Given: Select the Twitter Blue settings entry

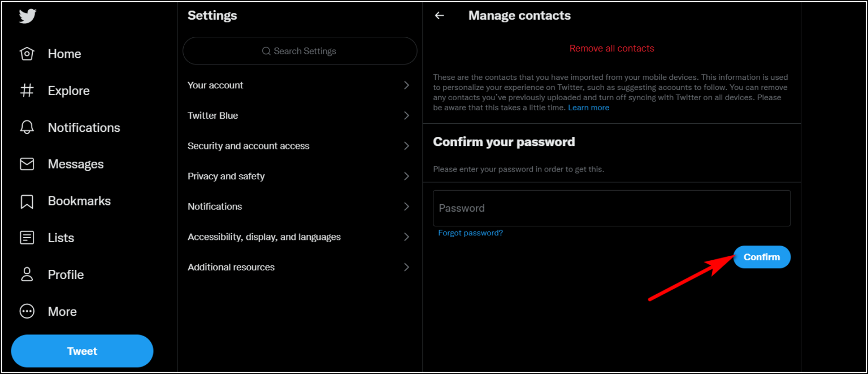Looking at the screenshot, I should (x=300, y=115).
